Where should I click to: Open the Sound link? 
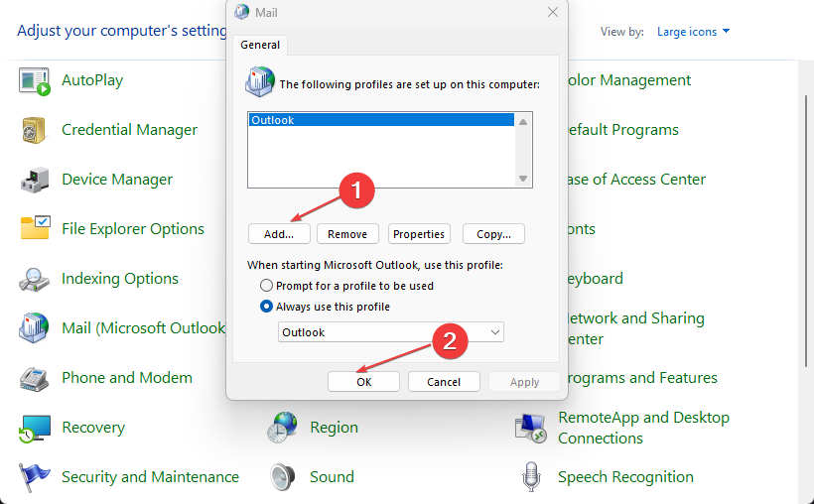point(332,477)
